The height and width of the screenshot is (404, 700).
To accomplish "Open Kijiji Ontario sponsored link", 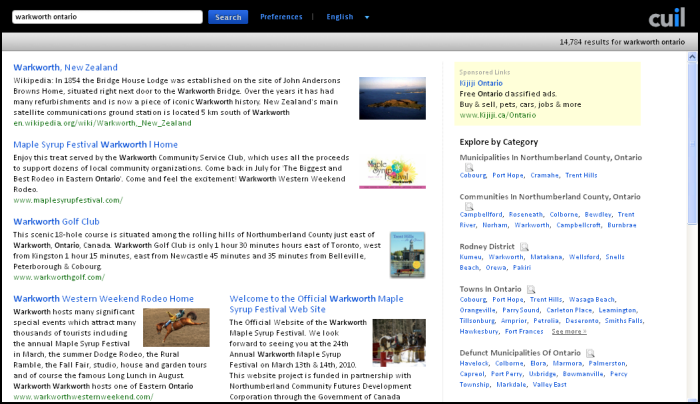I will (x=481, y=83).
